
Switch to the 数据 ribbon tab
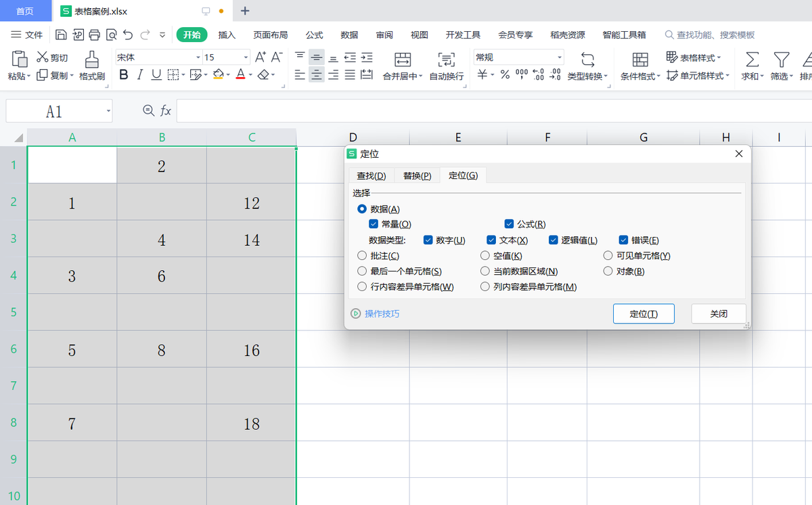click(349, 35)
